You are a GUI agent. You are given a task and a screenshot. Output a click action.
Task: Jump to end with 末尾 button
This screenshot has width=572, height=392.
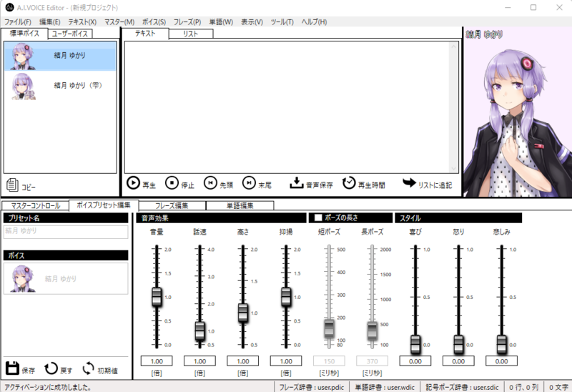257,183
